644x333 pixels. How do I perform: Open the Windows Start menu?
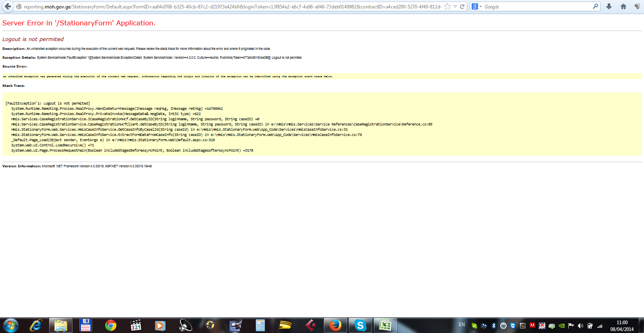[x=11, y=325]
